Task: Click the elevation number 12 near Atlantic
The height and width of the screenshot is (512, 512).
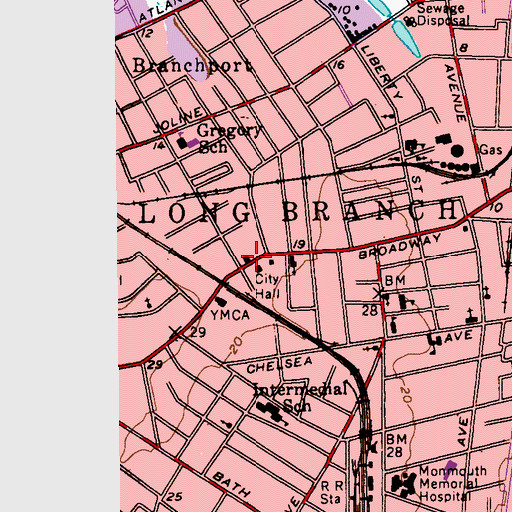Action: (x=147, y=33)
